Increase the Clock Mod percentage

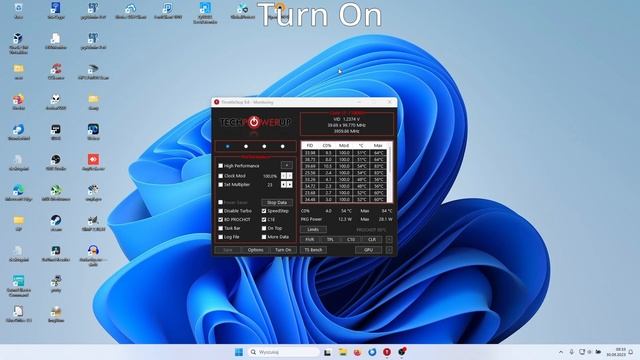[x=289, y=176]
